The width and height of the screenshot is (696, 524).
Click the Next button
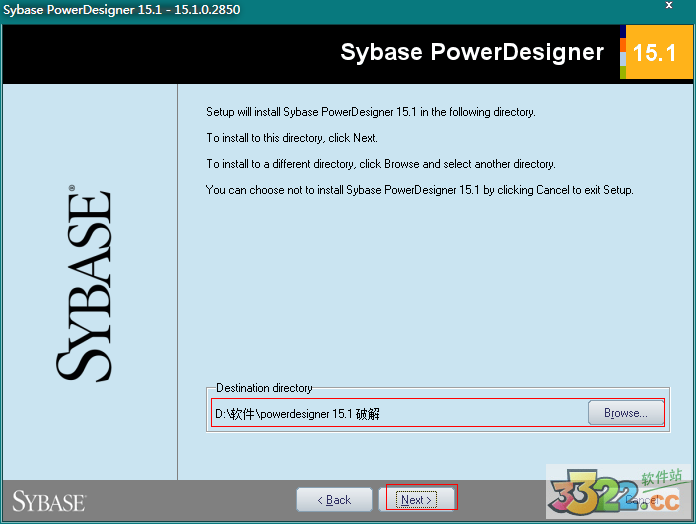pyautogui.click(x=416, y=500)
